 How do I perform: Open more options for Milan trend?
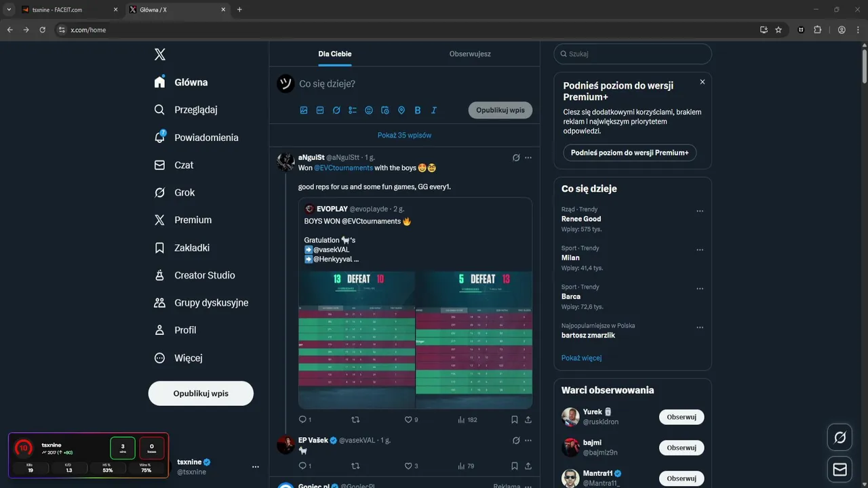coord(700,249)
